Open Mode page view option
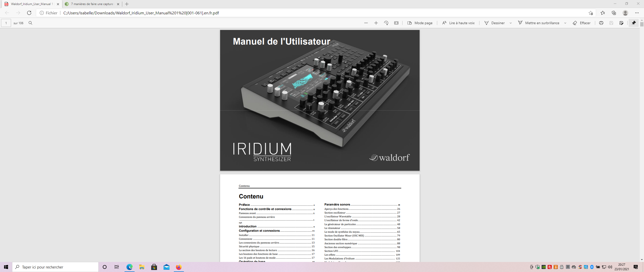The height and width of the screenshot is (272, 644). 420,23
